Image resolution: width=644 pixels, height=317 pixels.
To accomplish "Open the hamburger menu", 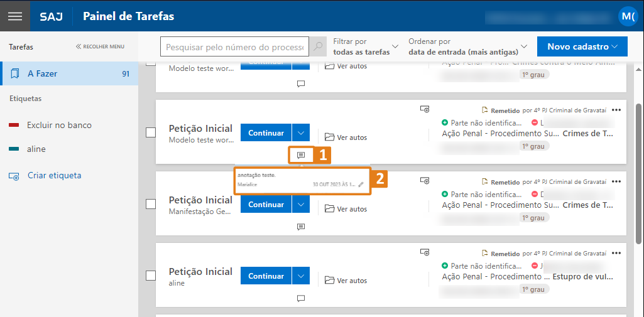I will (x=15, y=16).
